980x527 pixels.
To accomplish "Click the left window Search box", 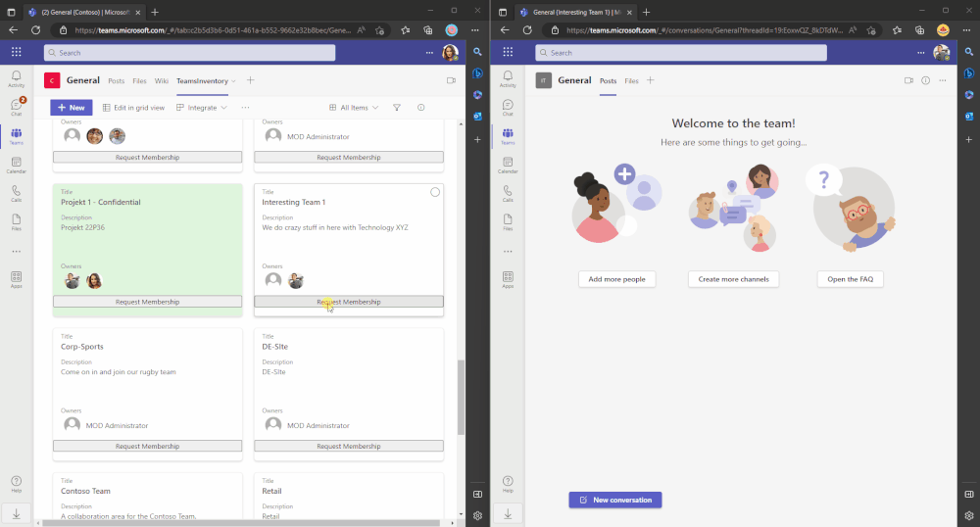I will coord(189,53).
